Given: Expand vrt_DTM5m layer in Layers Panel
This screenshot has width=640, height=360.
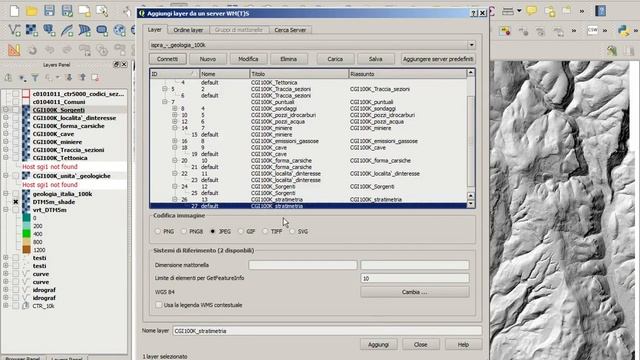Looking at the screenshot, I should [x=6, y=210].
